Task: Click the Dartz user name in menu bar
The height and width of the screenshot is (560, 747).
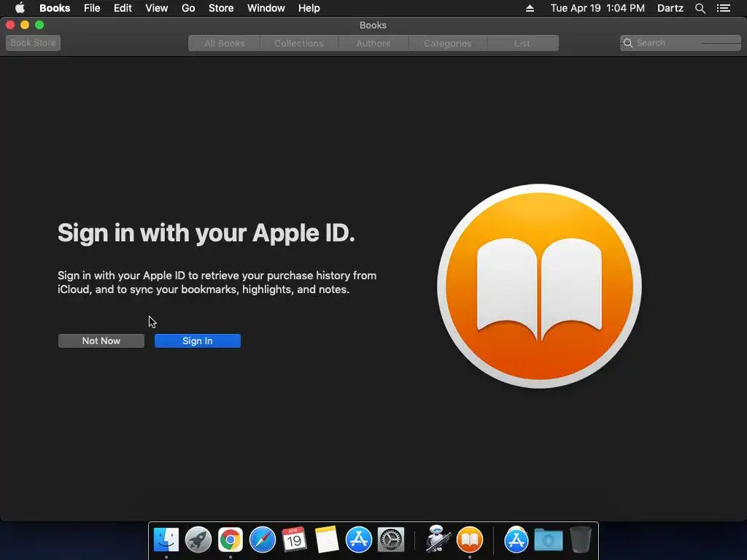Action: (x=670, y=8)
